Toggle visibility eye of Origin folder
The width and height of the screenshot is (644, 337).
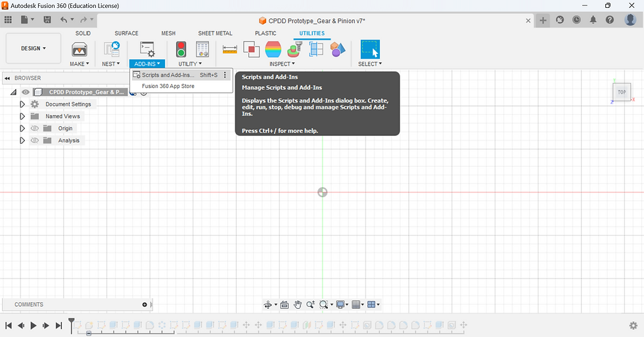[x=35, y=129]
